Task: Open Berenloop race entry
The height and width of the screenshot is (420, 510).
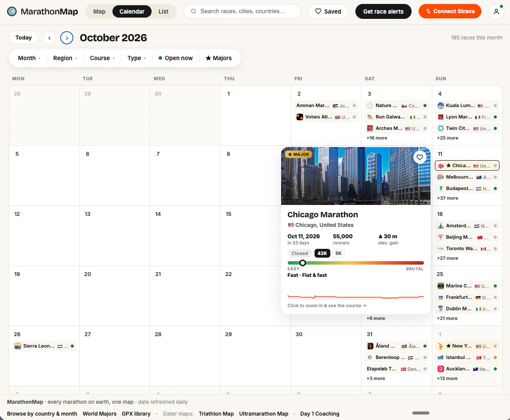Action: pos(397,357)
